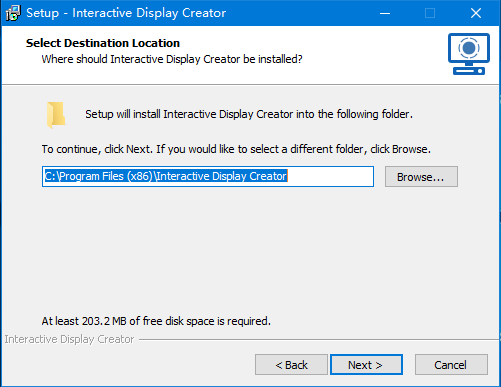This screenshot has width=501, height=387.
Task: Close the Setup window with X
Action: [476, 13]
